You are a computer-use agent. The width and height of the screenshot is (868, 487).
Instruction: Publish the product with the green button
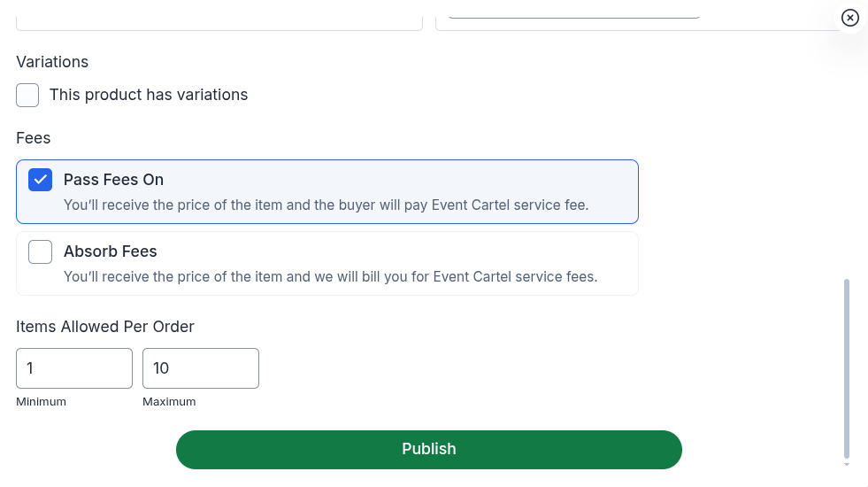tap(429, 449)
